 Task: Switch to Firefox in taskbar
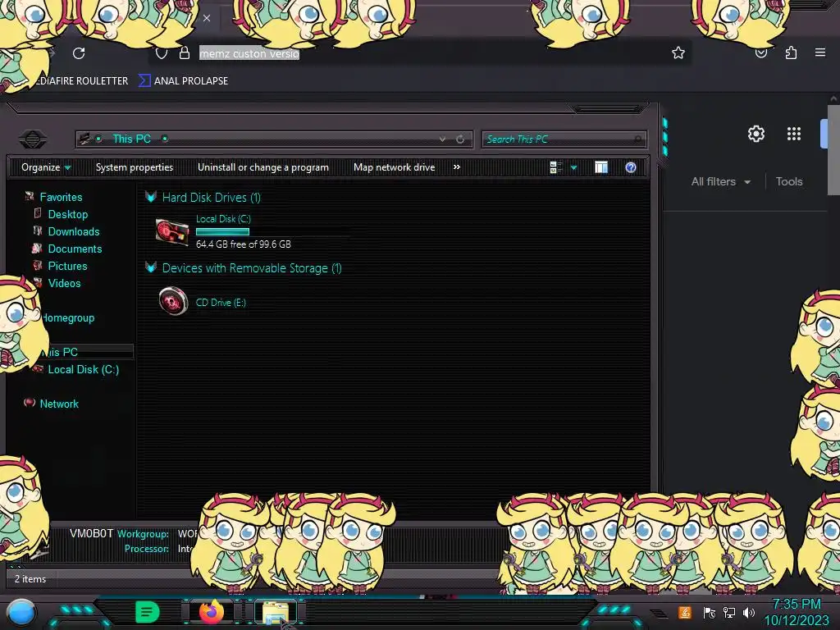click(211, 612)
